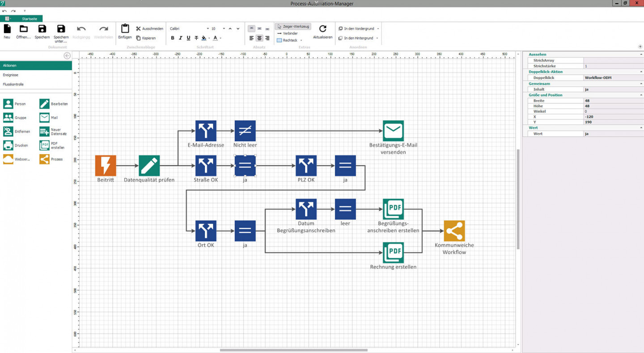The image size is (644, 353).
Task: Select the E-Mail-Adresse branch node
Action: click(x=206, y=131)
